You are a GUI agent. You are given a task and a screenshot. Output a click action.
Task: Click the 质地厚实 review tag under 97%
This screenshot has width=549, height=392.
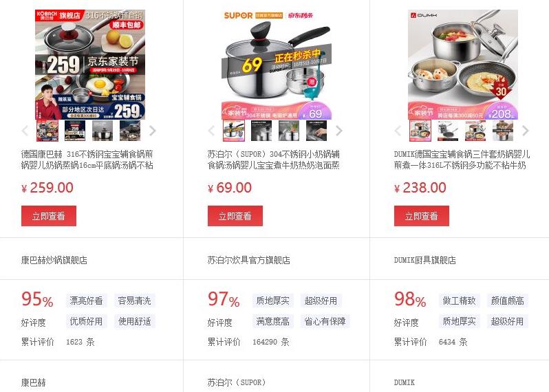[x=272, y=301]
